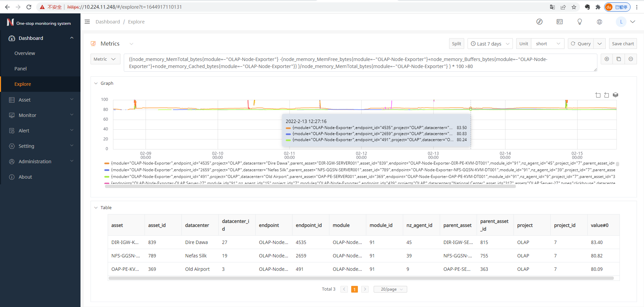Screen dimensions: 644x307
Task: Open Overview in the sidebar
Action: click(x=24, y=53)
